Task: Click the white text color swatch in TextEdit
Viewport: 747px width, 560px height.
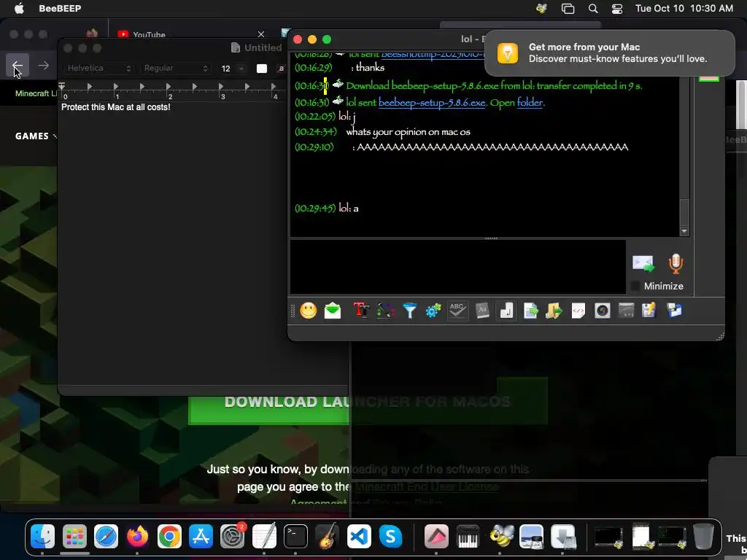Action: [x=262, y=69]
